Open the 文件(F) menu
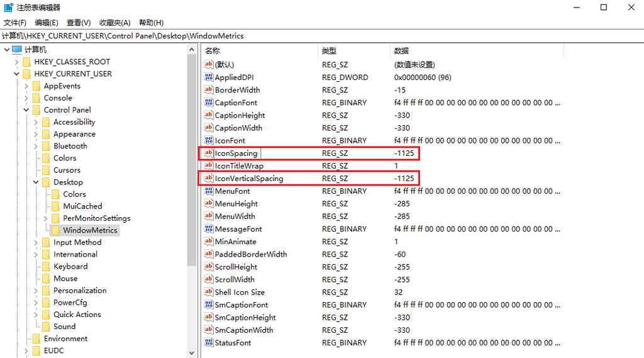The image size is (644, 358). [x=15, y=23]
